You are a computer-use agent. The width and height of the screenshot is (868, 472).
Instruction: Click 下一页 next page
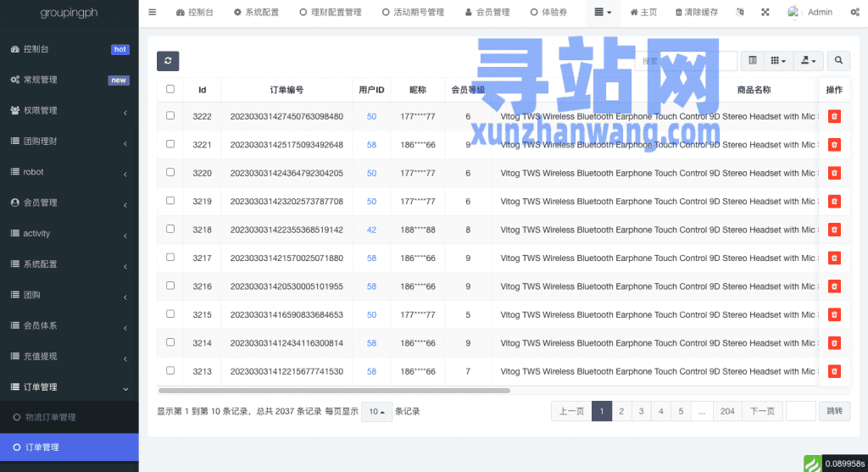point(762,411)
